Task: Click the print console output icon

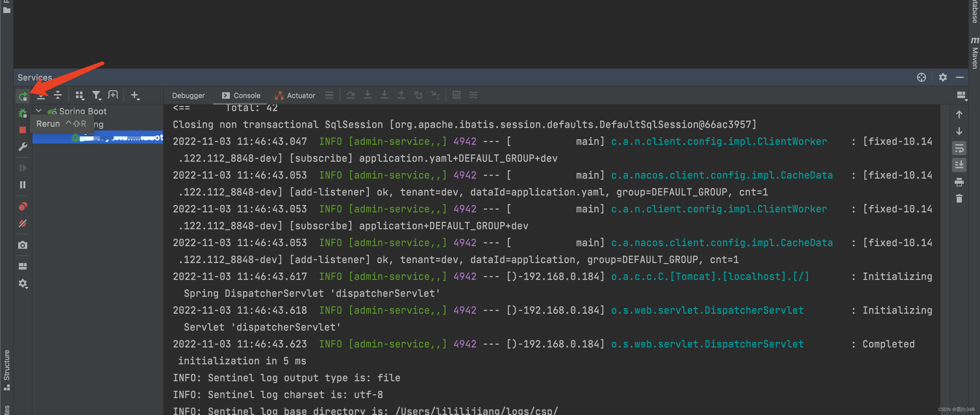Action: 959,182
